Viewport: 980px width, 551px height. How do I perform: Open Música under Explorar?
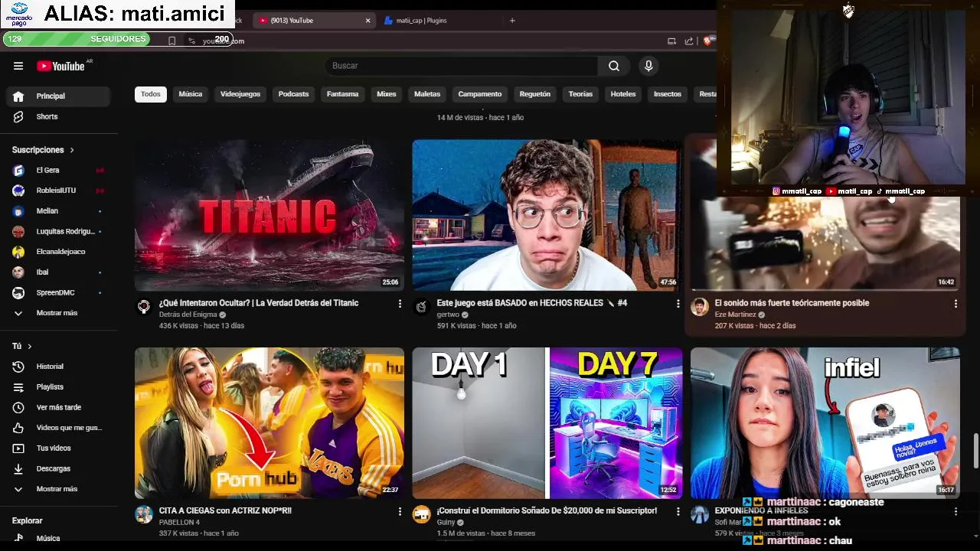tap(59, 539)
